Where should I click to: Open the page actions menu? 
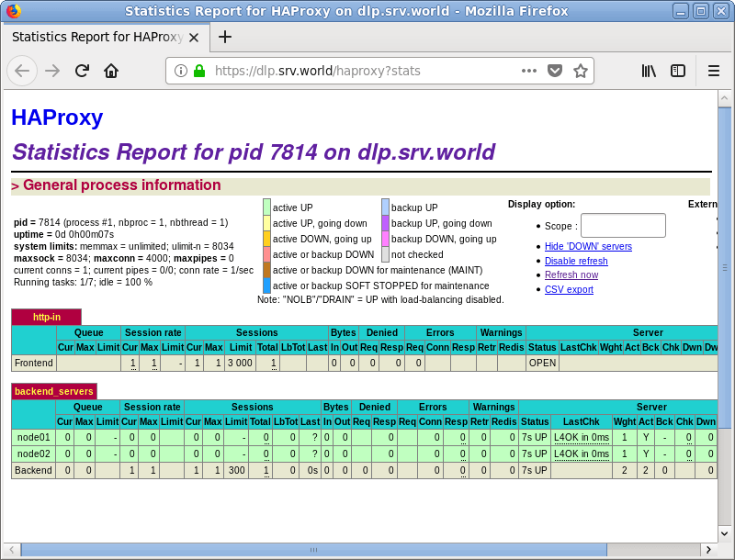point(528,70)
